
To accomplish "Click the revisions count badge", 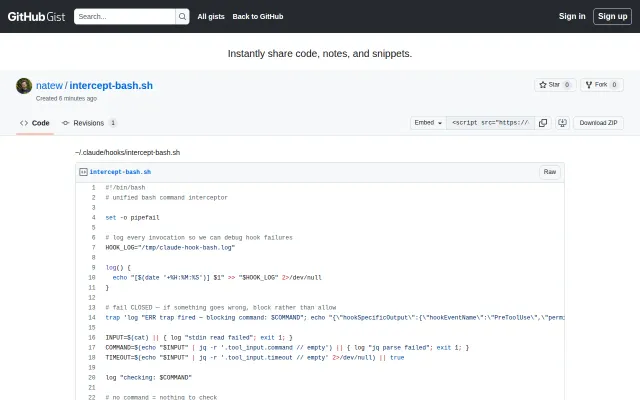I will 113,123.
